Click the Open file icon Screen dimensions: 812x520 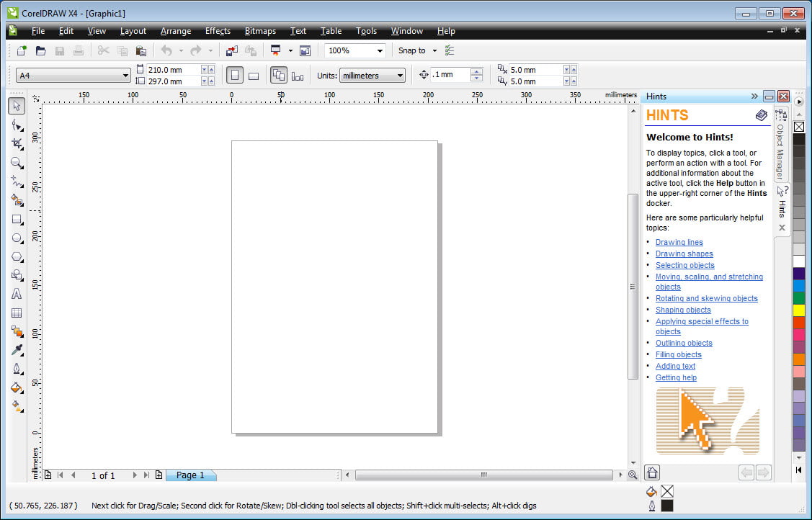[40, 50]
